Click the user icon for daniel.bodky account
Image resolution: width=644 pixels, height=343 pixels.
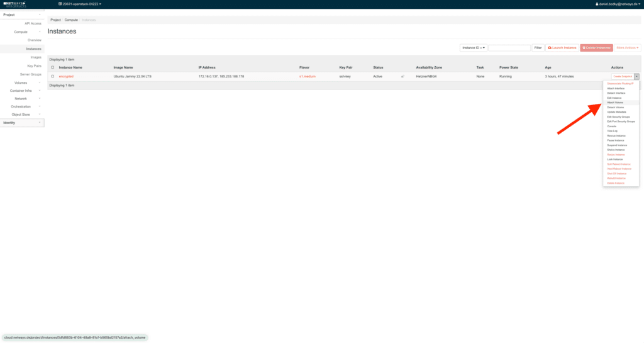point(597,4)
